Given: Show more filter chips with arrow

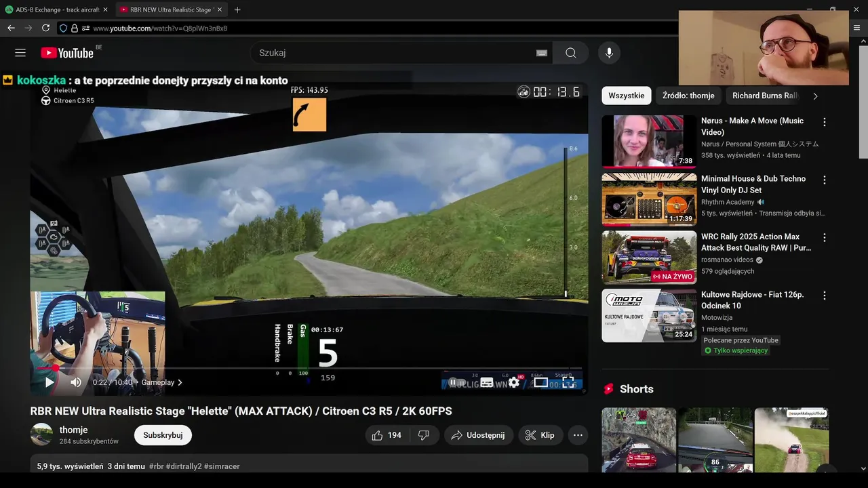Looking at the screenshot, I should [815, 96].
